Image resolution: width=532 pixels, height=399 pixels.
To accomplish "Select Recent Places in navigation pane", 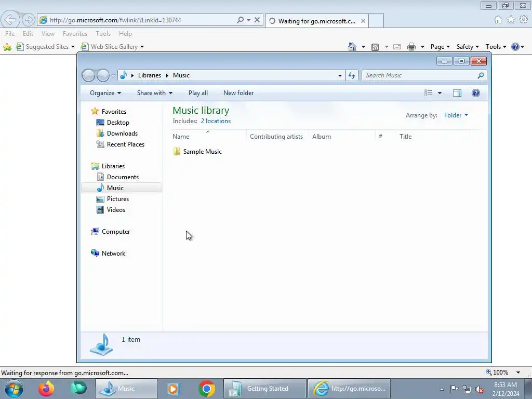I will (126, 144).
